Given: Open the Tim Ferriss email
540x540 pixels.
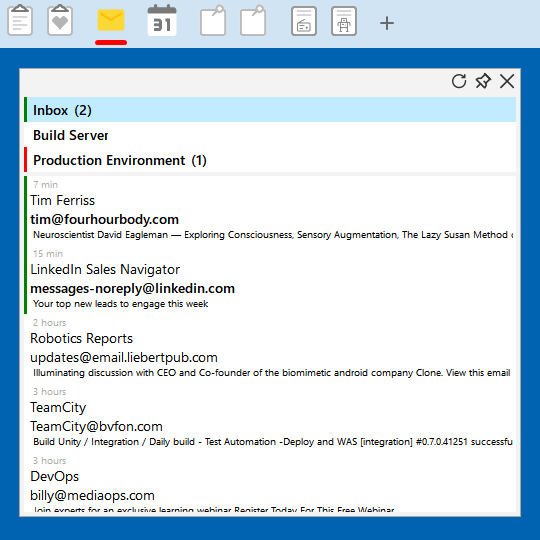Looking at the screenshot, I should (62, 200).
